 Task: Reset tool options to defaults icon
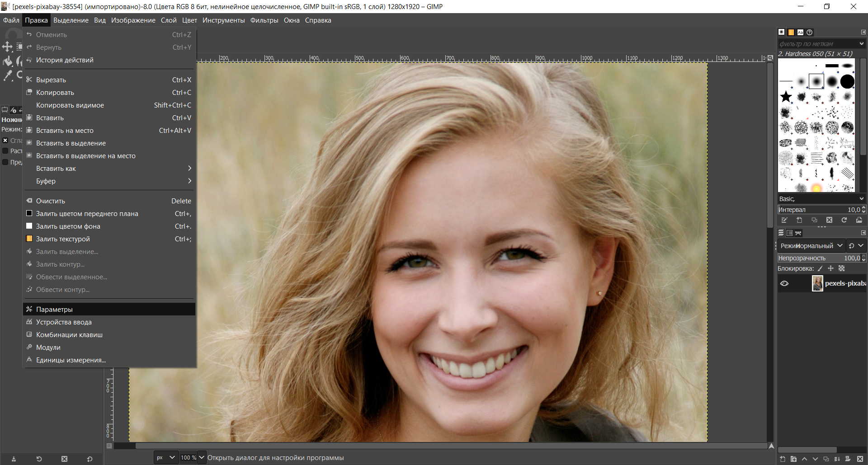click(x=90, y=459)
